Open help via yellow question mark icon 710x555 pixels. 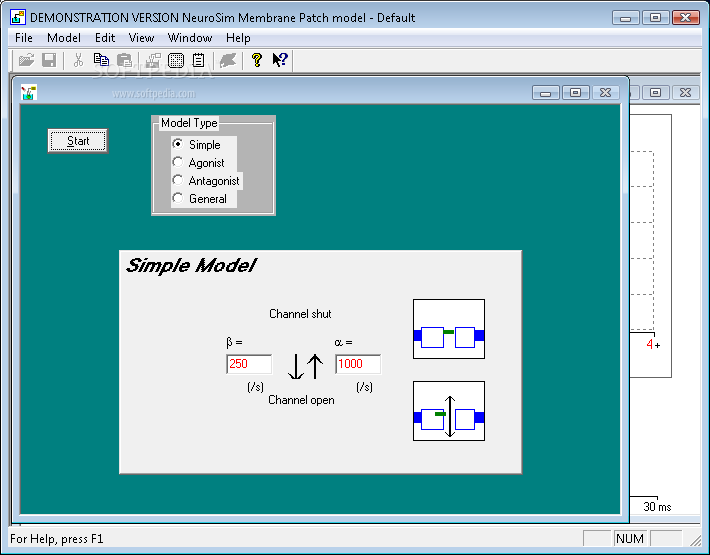point(257,60)
